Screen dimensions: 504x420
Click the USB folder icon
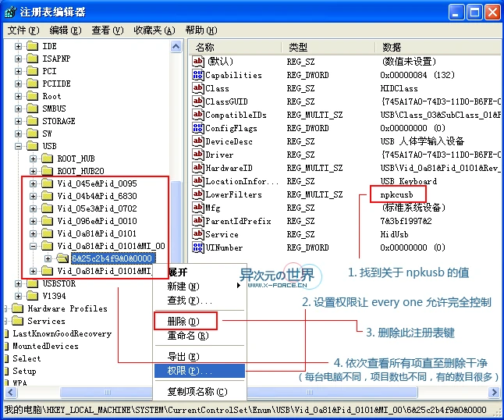pyautogui.click(x=32, y=146)
